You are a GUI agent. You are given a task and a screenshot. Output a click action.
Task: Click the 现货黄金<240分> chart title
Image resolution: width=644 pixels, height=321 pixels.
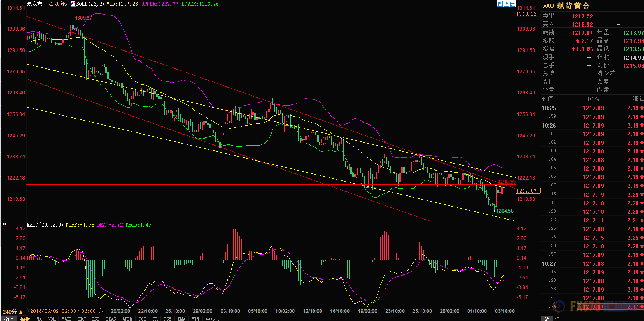coord(47,4)
